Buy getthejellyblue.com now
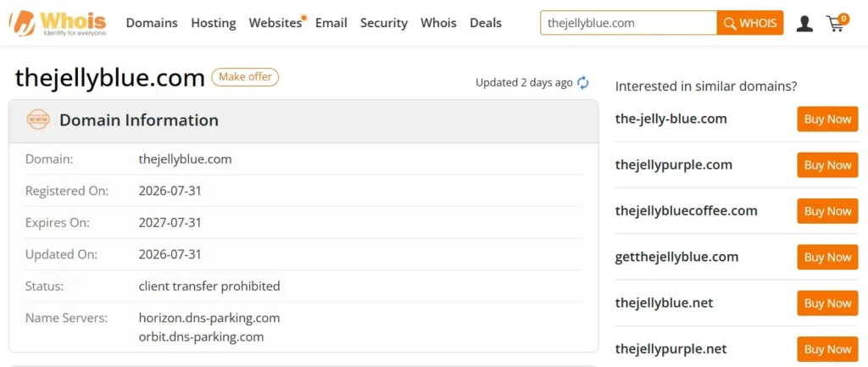Viewport: 868px width, 367px height. coord(827,257)
